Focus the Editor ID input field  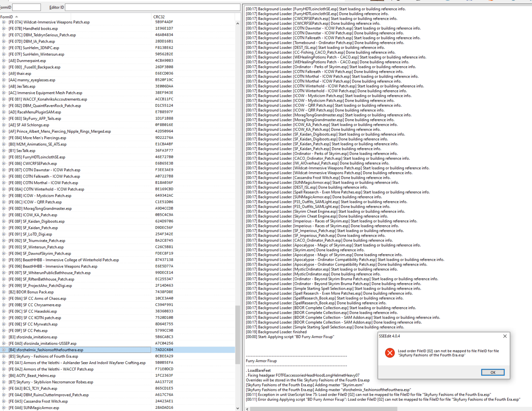pos(152,7)
